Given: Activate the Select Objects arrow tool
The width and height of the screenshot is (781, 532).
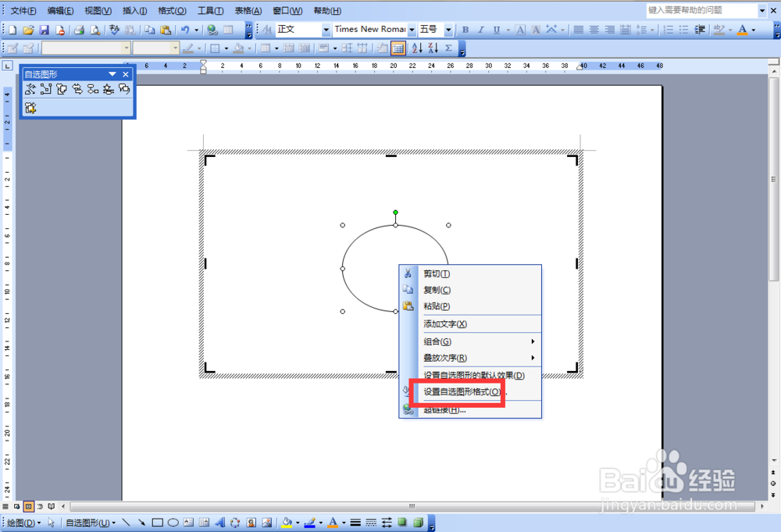Looking at the screenshot, I should pos(51,521).
